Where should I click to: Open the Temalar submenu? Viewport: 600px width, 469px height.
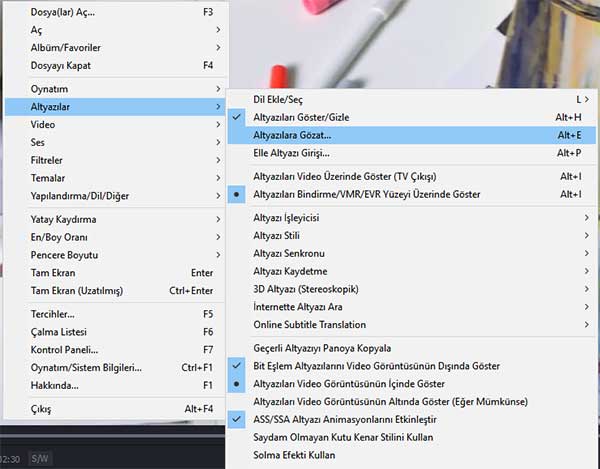click(x=115, y=178)
